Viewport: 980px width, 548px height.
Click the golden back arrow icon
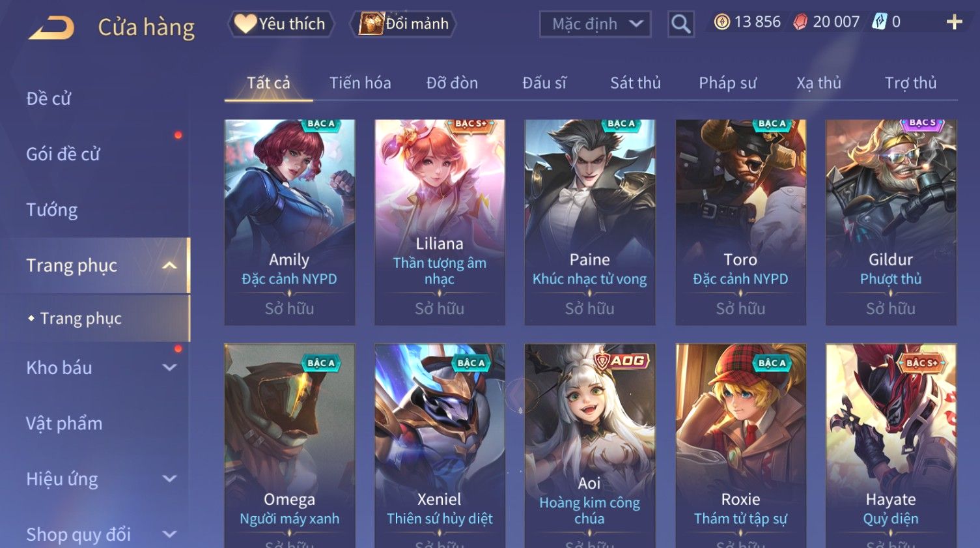click(x=51, y=27)
